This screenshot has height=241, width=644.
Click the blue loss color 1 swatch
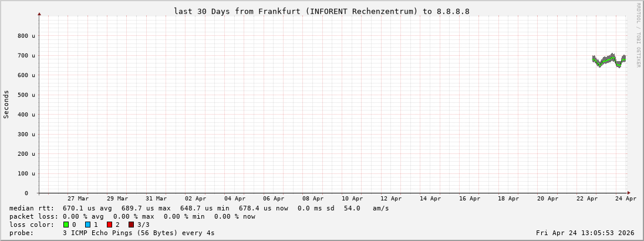click(x=87, y=225)
